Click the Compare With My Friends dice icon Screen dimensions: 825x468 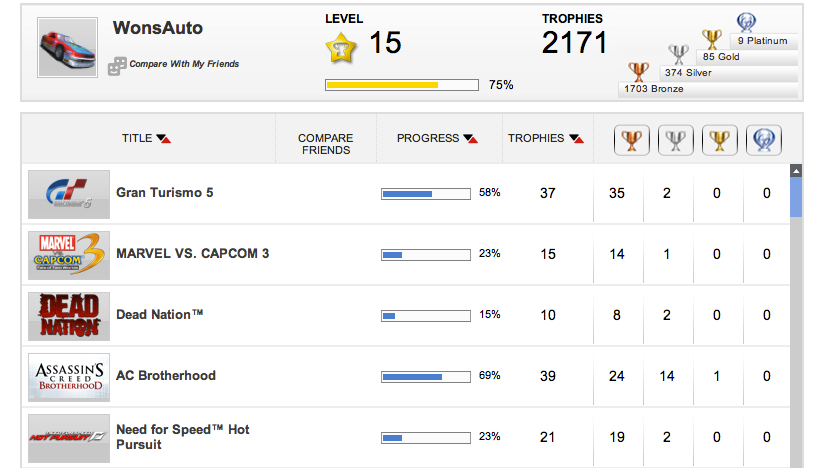pyautogui.click(x=115, y=64)
